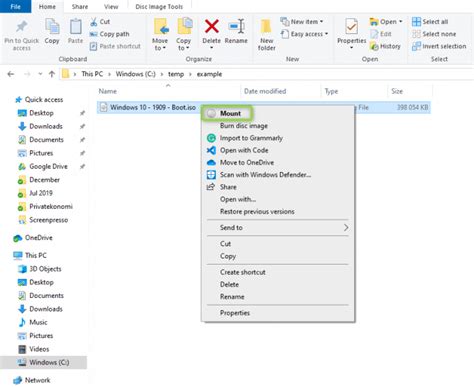Open the Disc Image Tools tab
This screenshot has height=387, width=474.
pyautogui.click(x=159, y=6)
